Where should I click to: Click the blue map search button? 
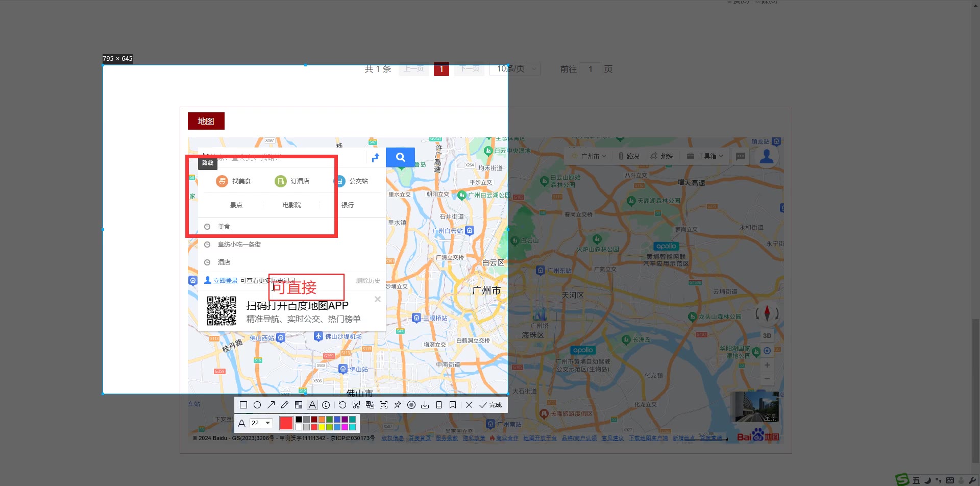click(400, 157)
